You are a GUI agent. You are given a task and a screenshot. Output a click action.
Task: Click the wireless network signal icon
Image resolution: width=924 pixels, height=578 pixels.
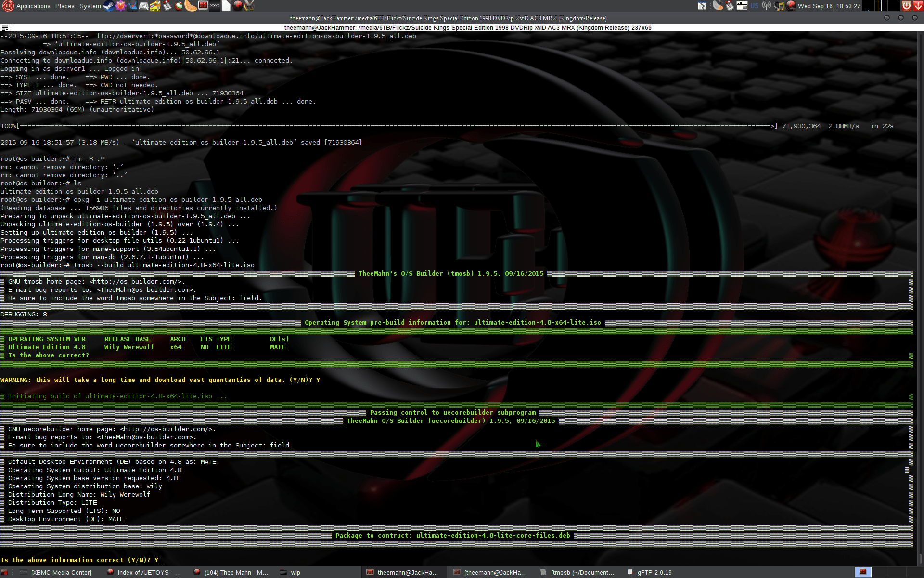(766, 6)
